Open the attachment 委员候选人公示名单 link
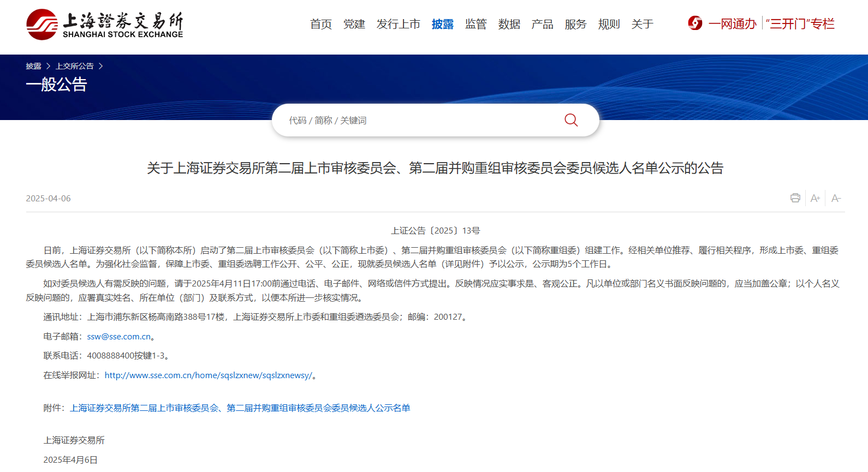This screenshot has width=868, height=472. 240,408
